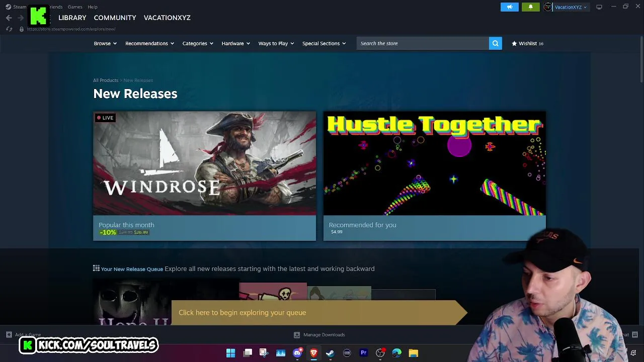This screenshot has height=362, width=644.
Task: Open Your New Release Queue link
Action: pos(132,269)
